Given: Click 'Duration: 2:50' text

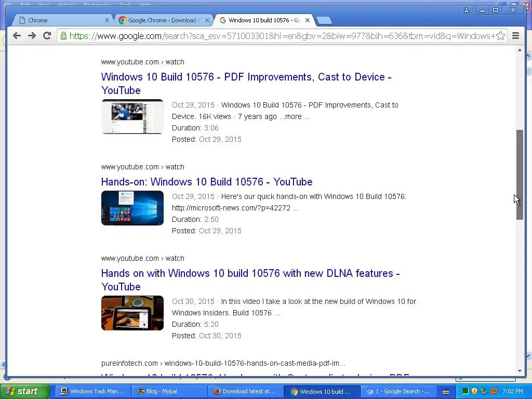Looking at the screenshot, I should tap(195, 219).
